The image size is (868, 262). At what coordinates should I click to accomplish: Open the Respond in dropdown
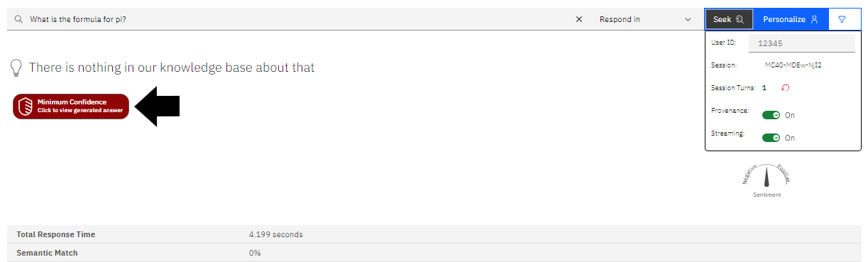(x=645, y=20)
